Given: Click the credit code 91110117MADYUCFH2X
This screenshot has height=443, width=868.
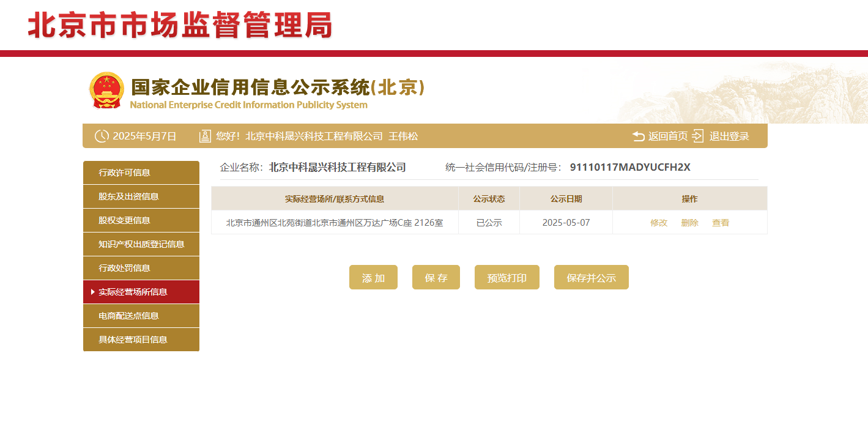Looking at the screenshot, I should 630,168.
